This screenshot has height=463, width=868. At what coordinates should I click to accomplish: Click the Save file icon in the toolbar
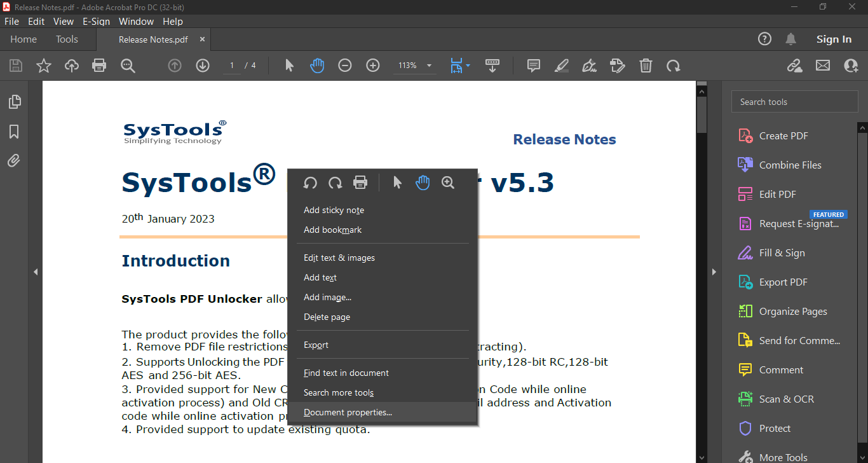(16, 66)
